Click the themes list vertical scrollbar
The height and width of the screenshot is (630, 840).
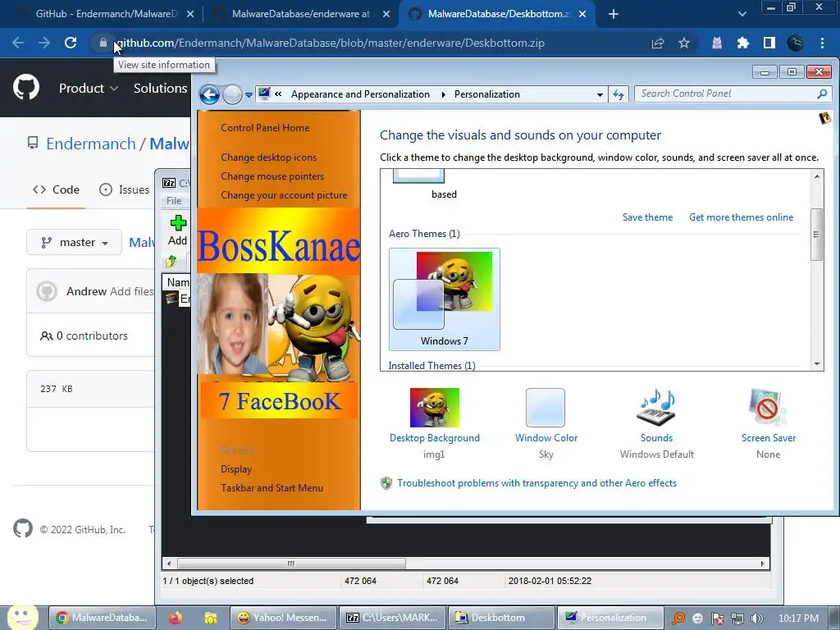[x=816, y=235]
